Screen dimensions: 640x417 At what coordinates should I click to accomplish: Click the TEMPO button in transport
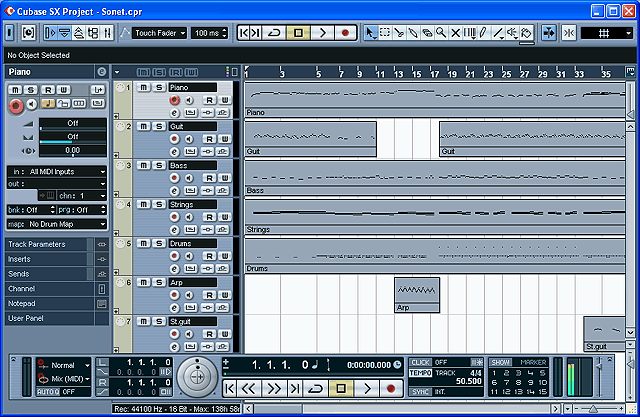pyautogui.click(x=420, y=373)
